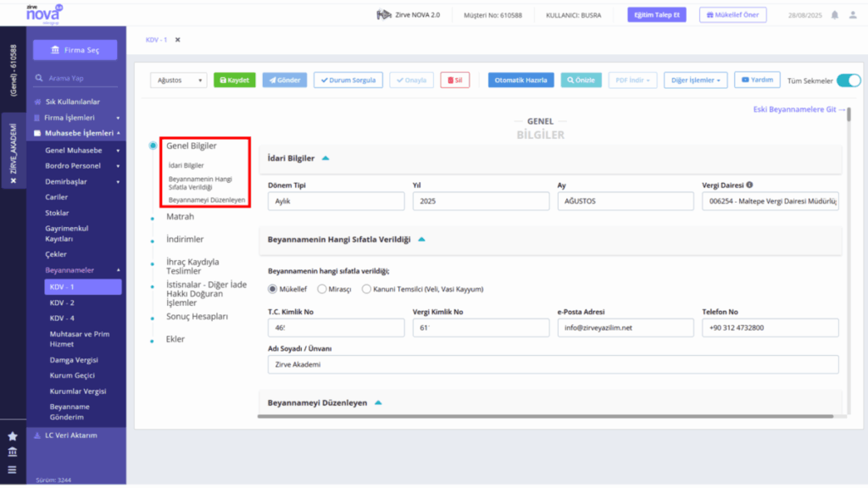Open the PDF İndir dropdown
Image resolution: width=868 pixels, height=488 pixels.
(x=632, y=80)
